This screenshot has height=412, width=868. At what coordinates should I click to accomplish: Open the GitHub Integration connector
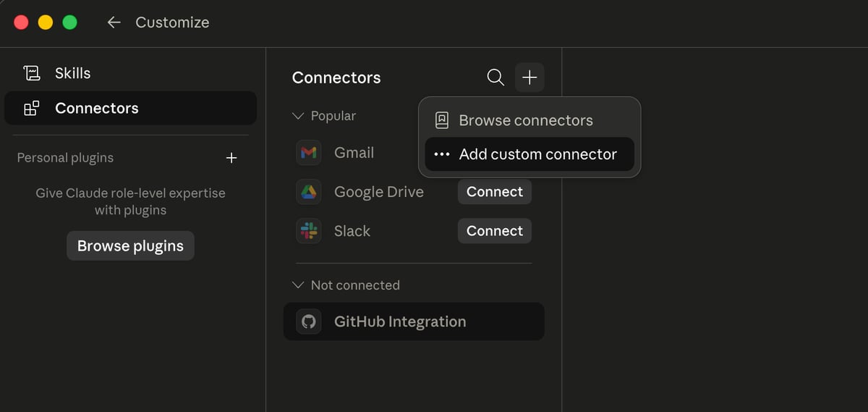(x=414, y=321)
